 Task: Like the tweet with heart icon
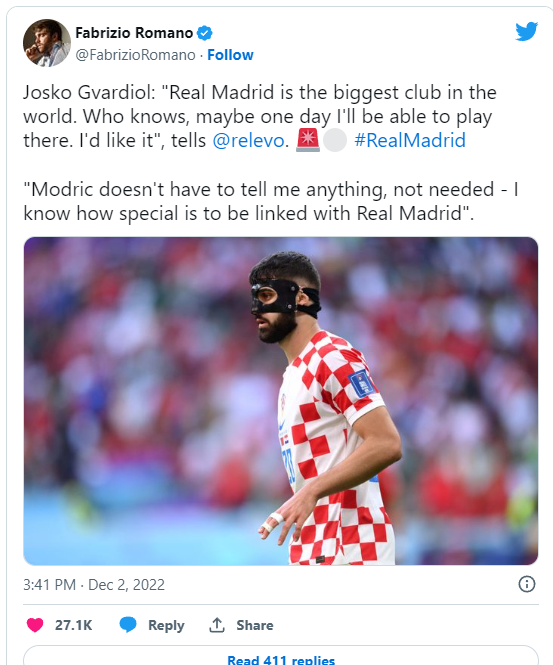[x=35, y=625]
